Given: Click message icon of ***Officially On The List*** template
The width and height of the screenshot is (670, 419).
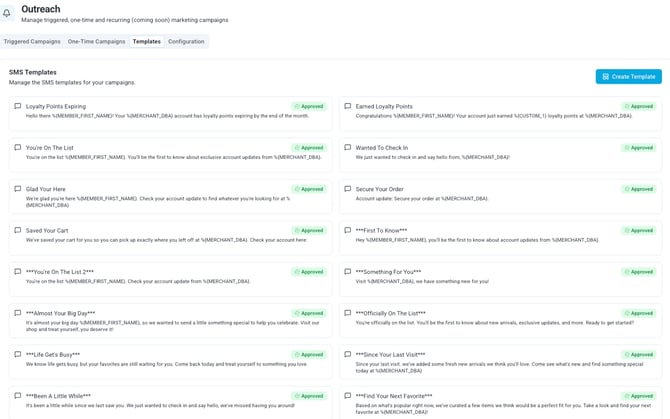Looking at the screenshot, I should 347,313.
